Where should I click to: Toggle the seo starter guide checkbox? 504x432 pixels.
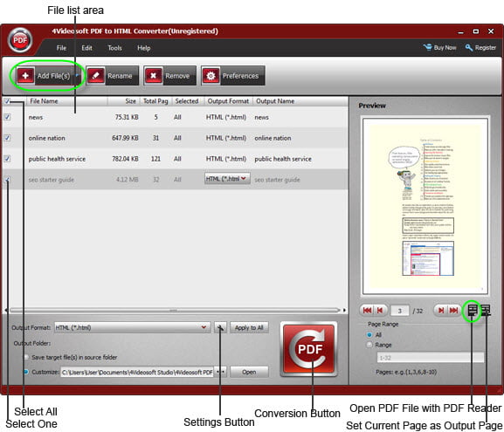(x=7, y=180)
